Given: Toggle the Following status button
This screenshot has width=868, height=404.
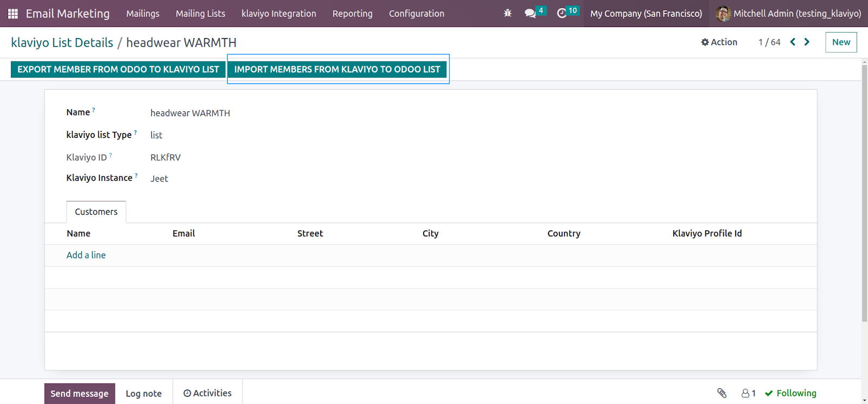Looking at the screenshot, I should pyautogui.click(x=790, y=393).
